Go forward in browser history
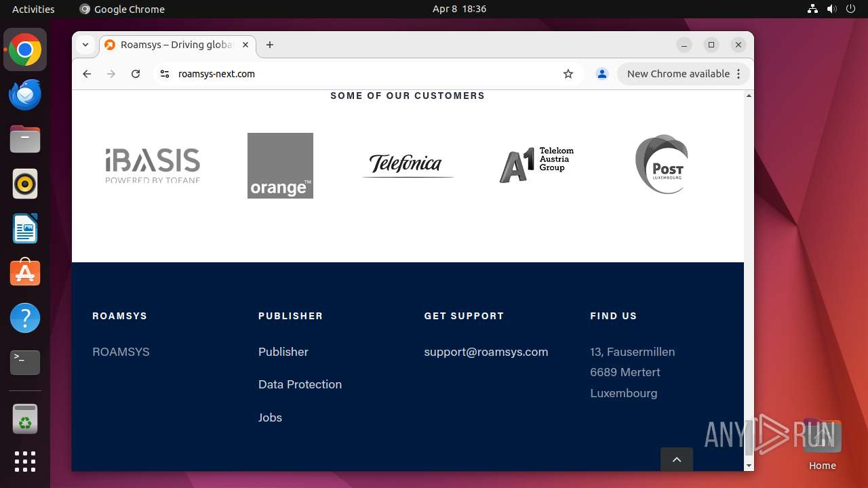 pos(111,74)
